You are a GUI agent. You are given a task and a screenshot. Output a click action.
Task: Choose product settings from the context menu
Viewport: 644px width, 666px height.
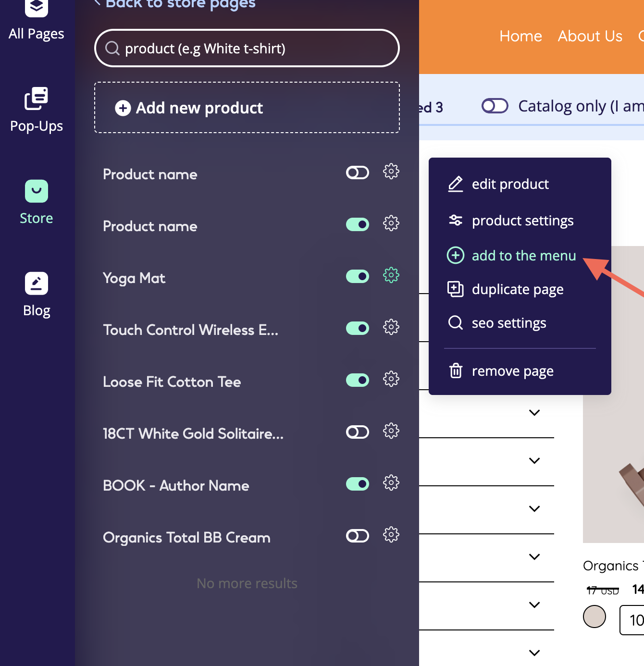click(x=523, y=221)
